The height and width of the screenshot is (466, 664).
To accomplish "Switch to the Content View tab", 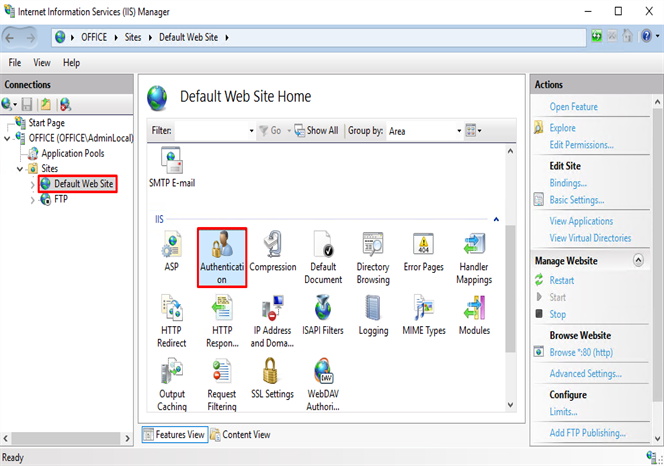I will click(x=241, y=435).
